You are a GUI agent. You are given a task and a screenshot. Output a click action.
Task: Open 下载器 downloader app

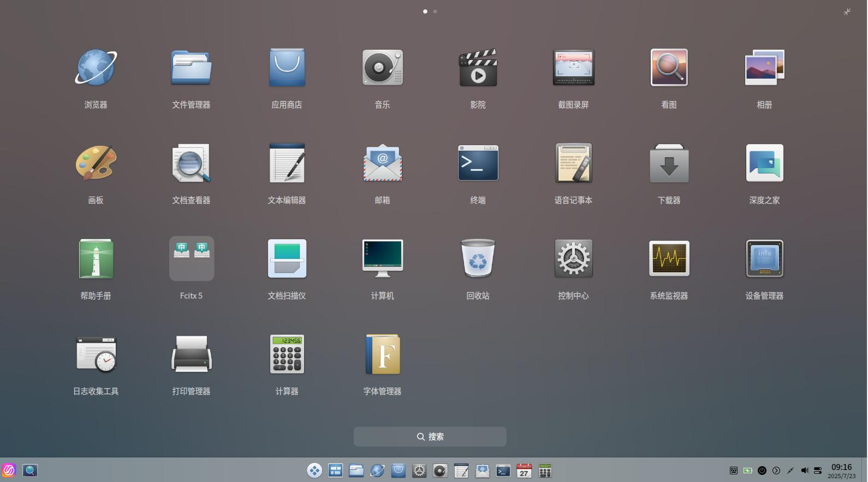(x=669, y=163)
